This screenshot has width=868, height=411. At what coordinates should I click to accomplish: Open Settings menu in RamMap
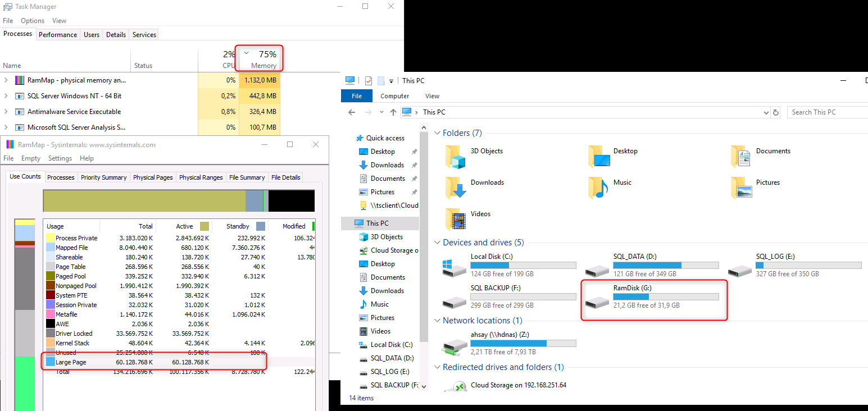point(60,158)
